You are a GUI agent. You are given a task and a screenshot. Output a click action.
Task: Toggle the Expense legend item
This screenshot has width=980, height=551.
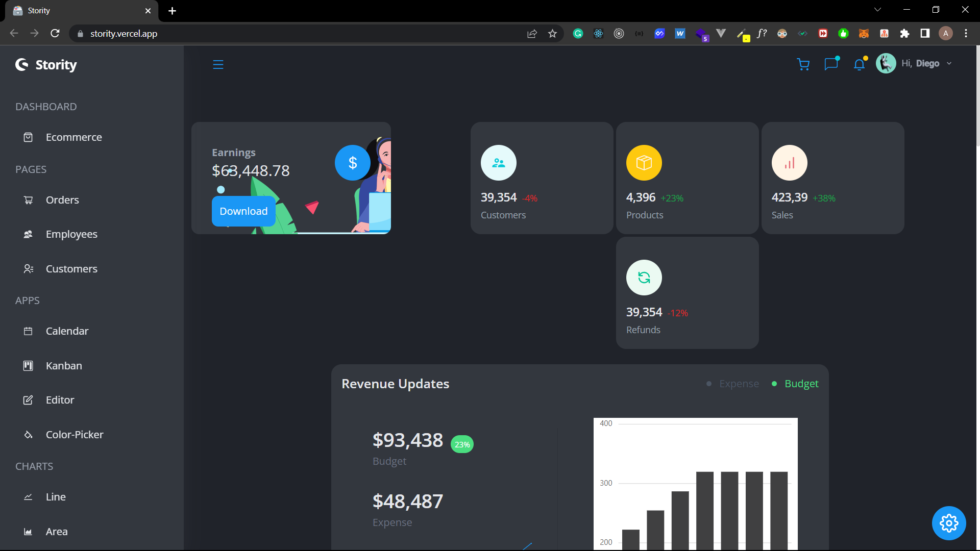733,384
